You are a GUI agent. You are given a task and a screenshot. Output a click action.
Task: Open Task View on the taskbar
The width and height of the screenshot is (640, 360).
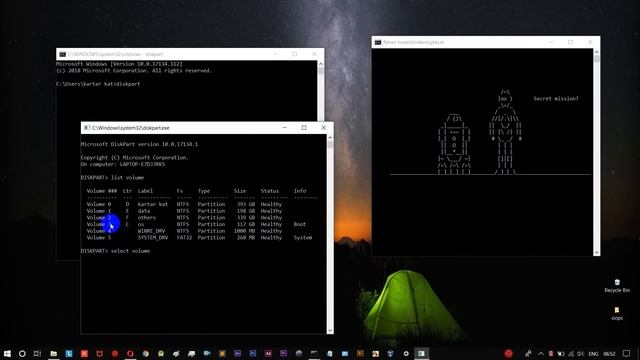coord(37,353)
